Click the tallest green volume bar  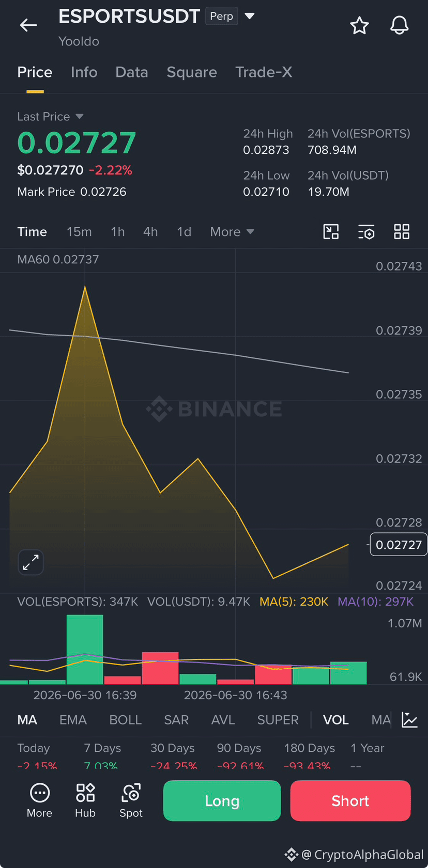85,650
